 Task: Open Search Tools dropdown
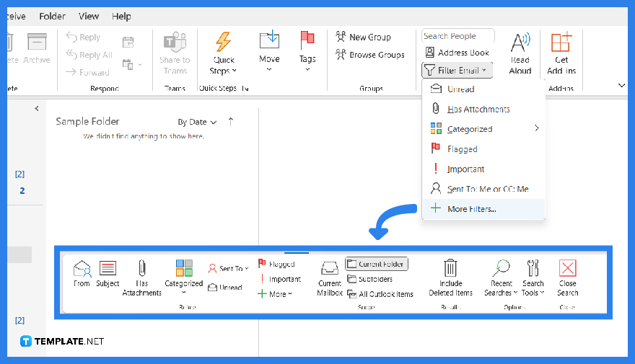pyautogui.click(x=533, y=278)
